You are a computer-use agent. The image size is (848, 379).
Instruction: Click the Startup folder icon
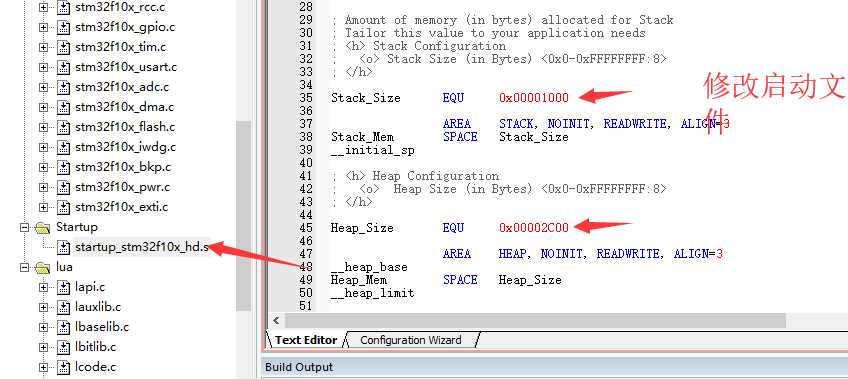pyautogui.click(x=42, y=228)
